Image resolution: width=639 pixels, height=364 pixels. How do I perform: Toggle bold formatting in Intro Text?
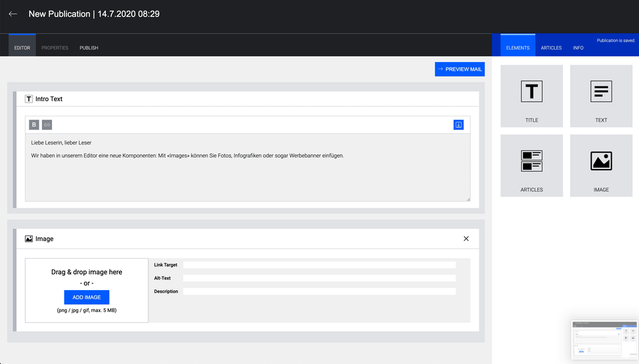(x=34, y=124)
